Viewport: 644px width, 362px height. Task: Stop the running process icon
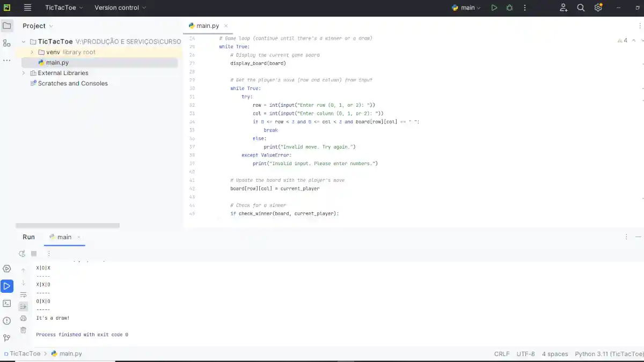point(34,254)
